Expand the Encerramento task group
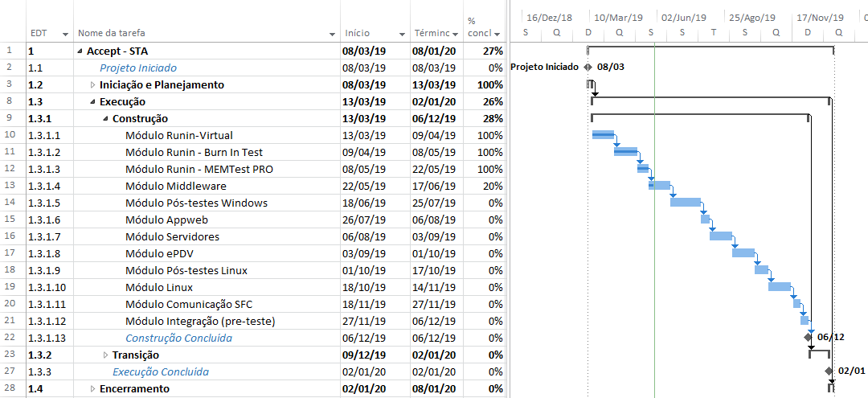868x398 pixels. click(92, 388)
